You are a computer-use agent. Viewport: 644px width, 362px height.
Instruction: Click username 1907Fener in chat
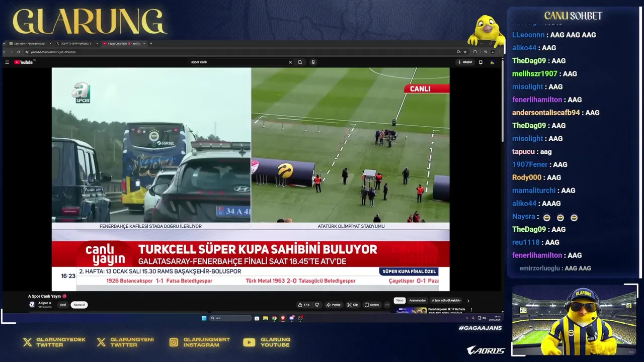530,164
